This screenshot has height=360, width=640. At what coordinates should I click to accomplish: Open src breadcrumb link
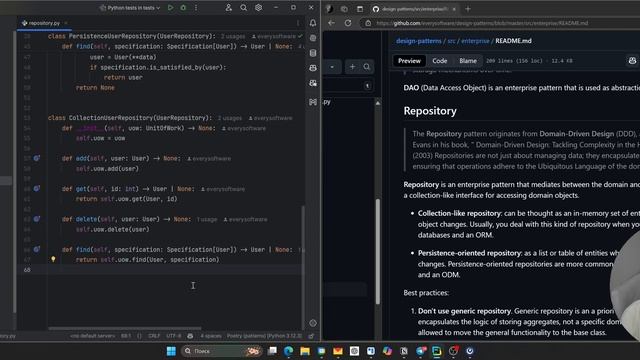coord(451,41)
